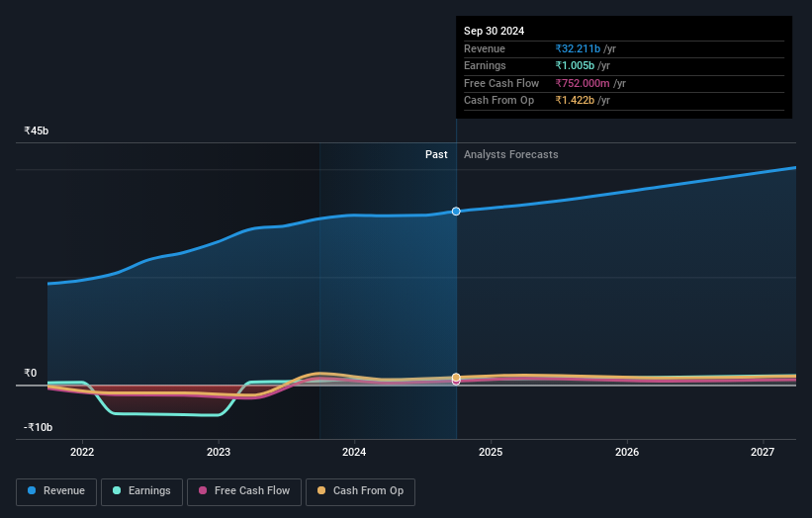
Task: Click the blue Revenue data point marker
Action: [x=456, y=212]
